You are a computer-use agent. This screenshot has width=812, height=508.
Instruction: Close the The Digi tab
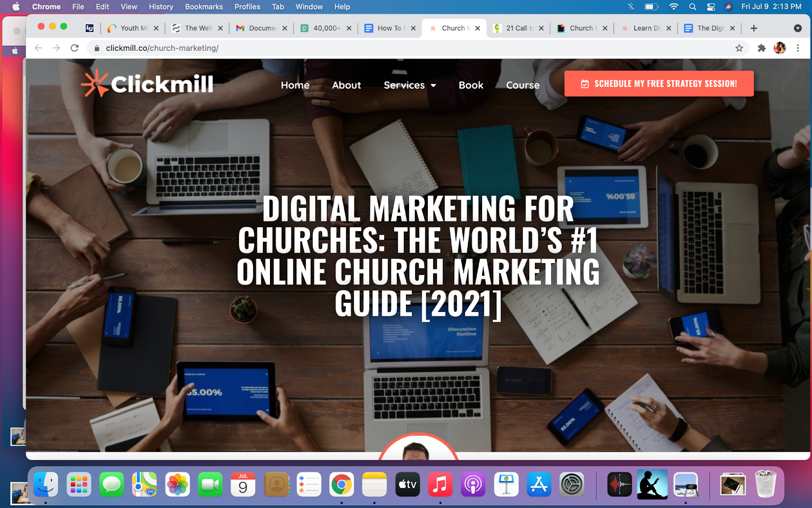[x=732, y=28]
